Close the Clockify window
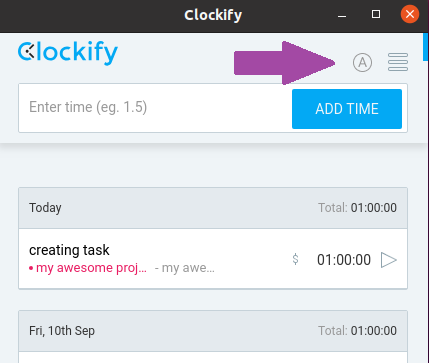 coord(410,14)
